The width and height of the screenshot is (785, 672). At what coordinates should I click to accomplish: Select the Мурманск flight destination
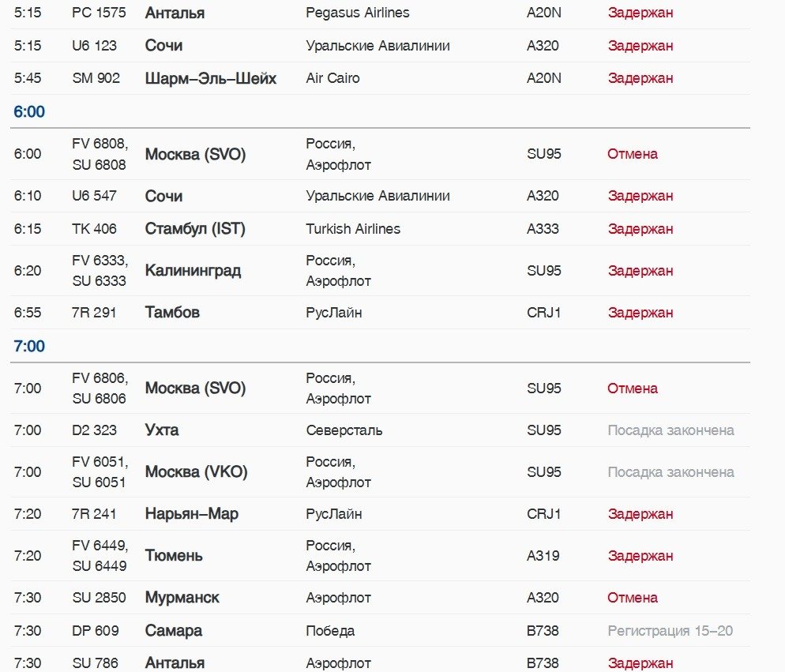click(x=182, y=598)
